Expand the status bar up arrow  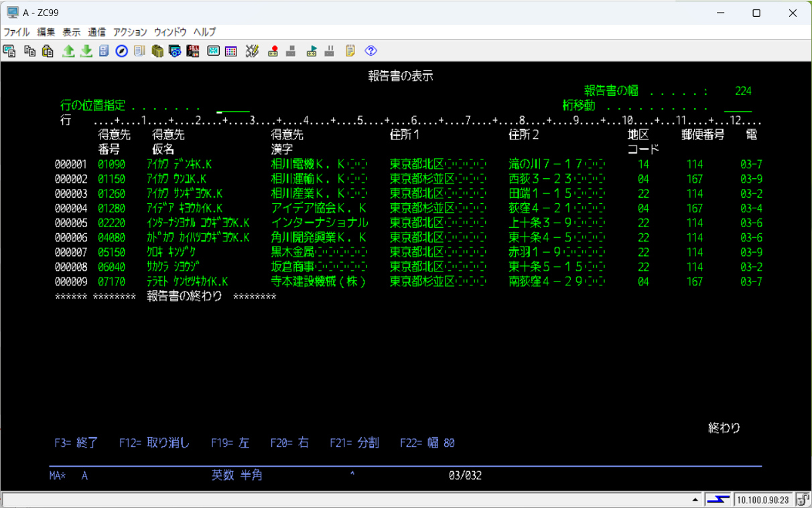tap(697, 500)
